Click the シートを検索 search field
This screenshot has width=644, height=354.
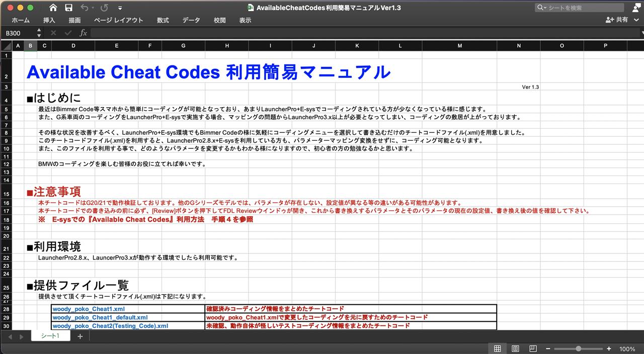(580, 8)
